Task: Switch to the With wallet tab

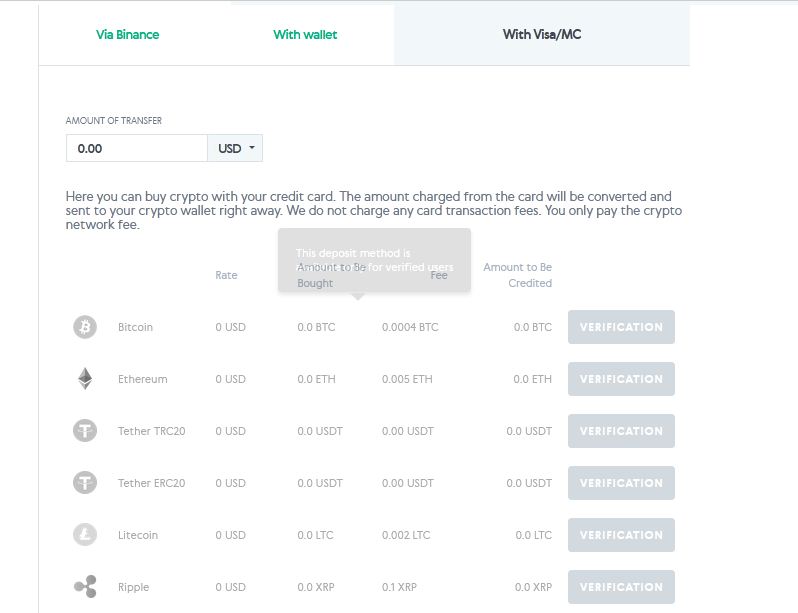Action: click(305, 35)
